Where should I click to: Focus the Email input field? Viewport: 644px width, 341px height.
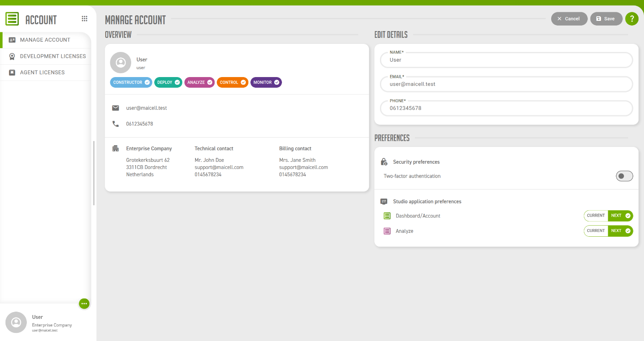(506, 84)
